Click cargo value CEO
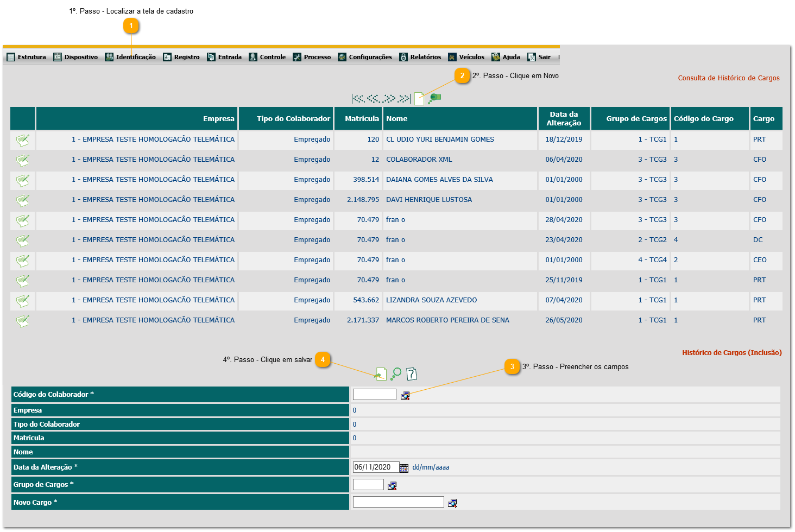This screenshot has height=532, width=795. click(x=760, y=260)
